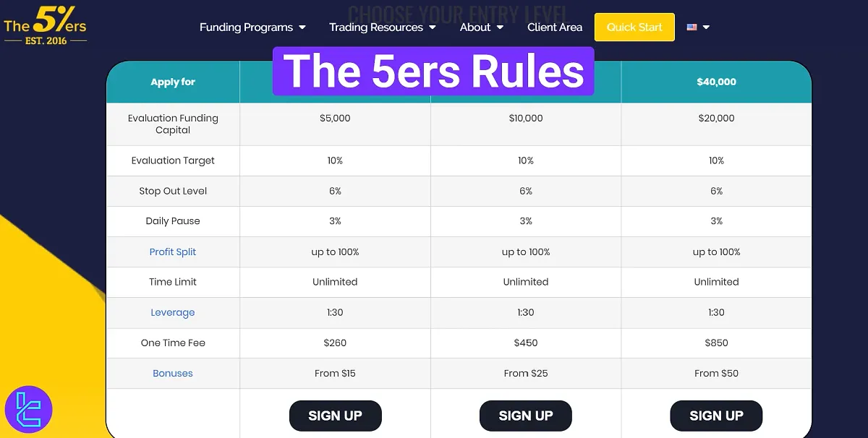Click the $40,000 column header
Image resolution: width=868 pixels, height=438 pixels.
(716, 82)
